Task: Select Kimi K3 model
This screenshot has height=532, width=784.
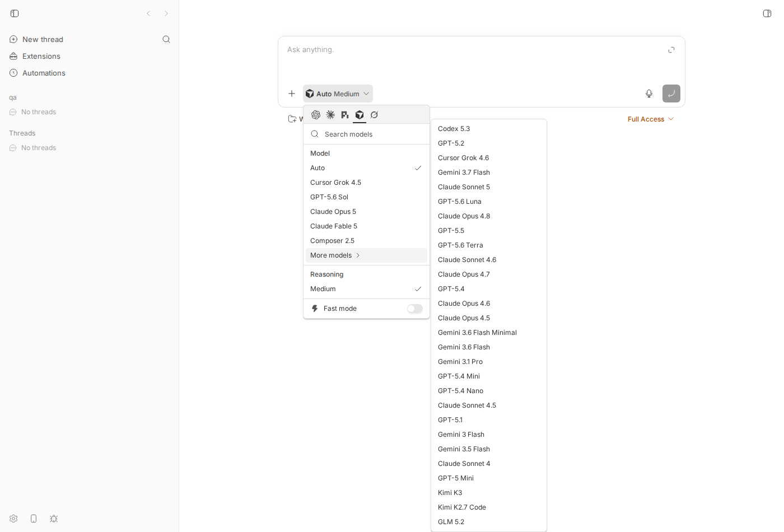Action: pos(489,493)
